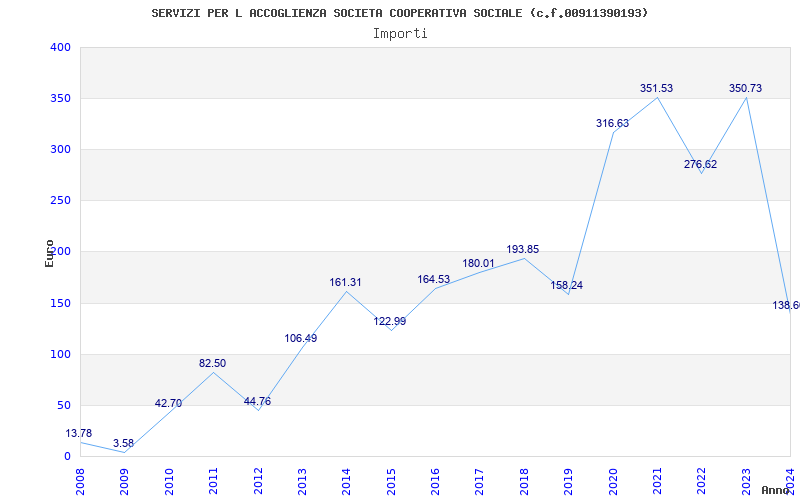Select the 161.31 data label
The width and height of the screenshot is (800, 500).
345,282
